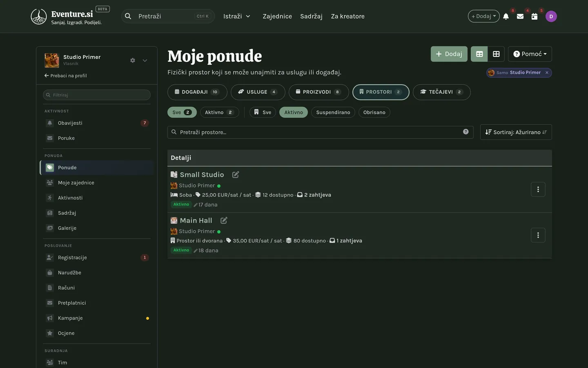
Task: Open Studio Primer settings gear icon
Action: [133, 61]
